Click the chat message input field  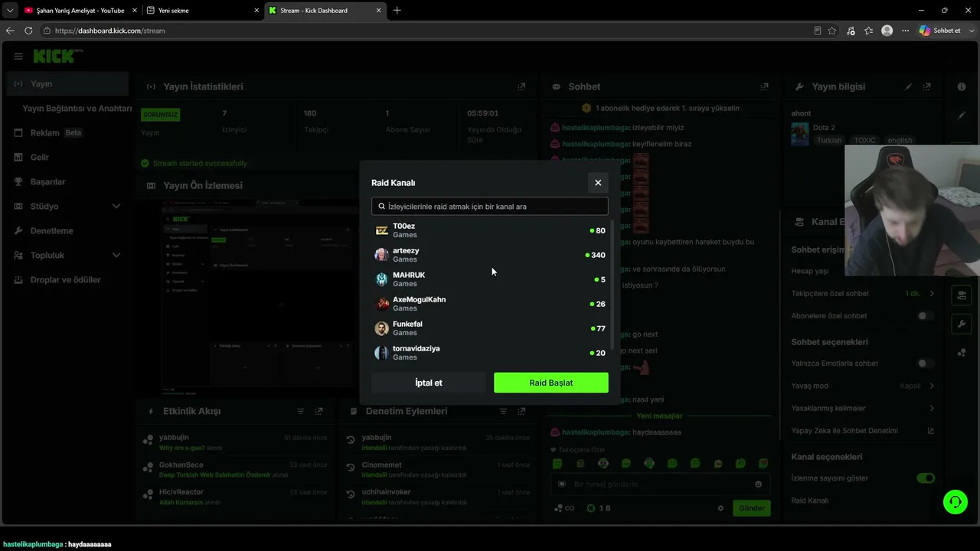pyautogui.click(x=659, y=484)
